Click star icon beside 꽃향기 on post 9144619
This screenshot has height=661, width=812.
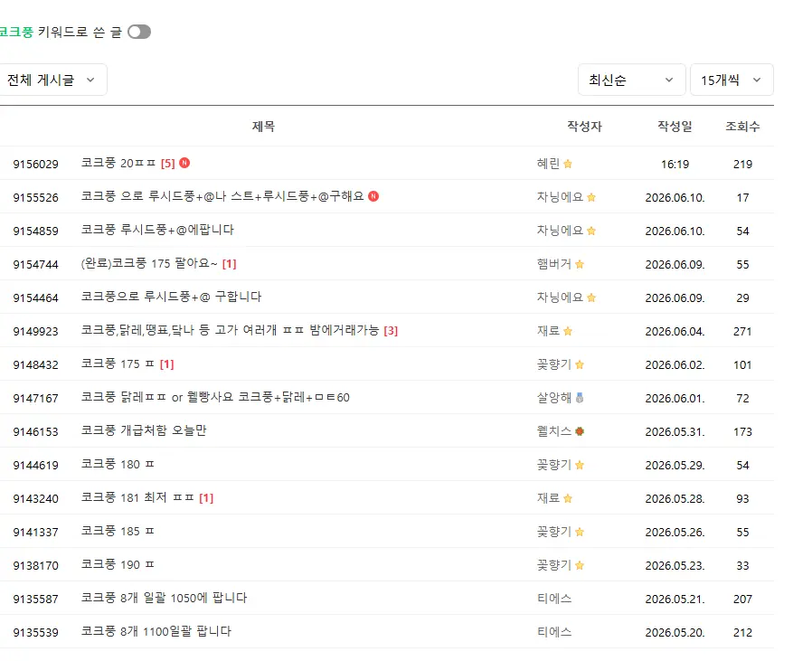point(580,465)
